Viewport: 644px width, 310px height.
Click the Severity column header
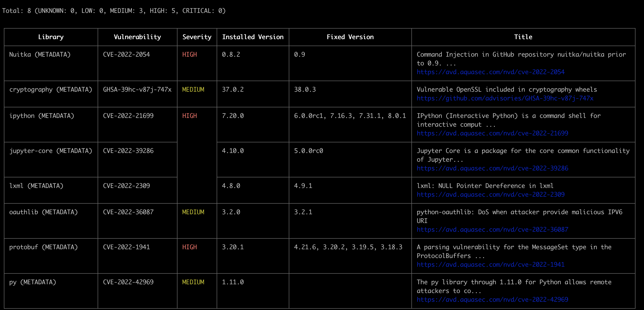click(x=197, y=37)
